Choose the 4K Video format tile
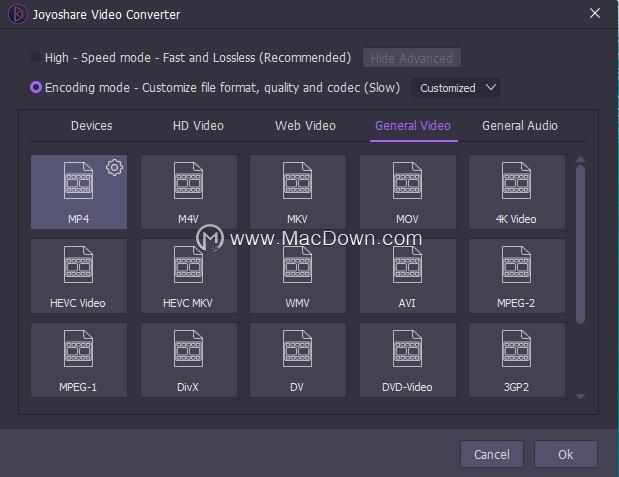The width and height of the screenshot is (619, 477). point(517,192)
